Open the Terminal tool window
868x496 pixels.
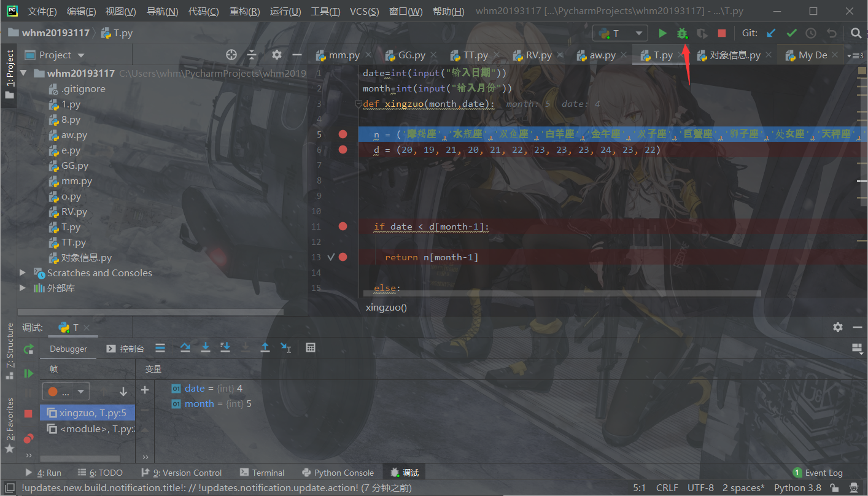[262, 473]
